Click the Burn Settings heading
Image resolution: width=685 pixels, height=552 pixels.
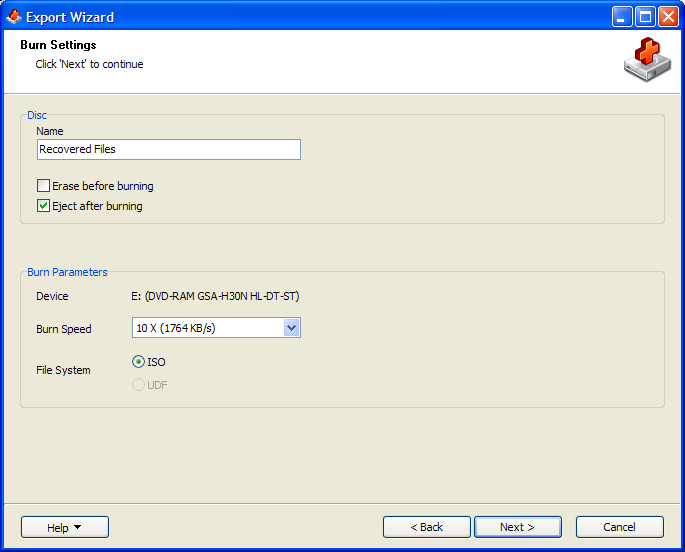tap(58, 45)
